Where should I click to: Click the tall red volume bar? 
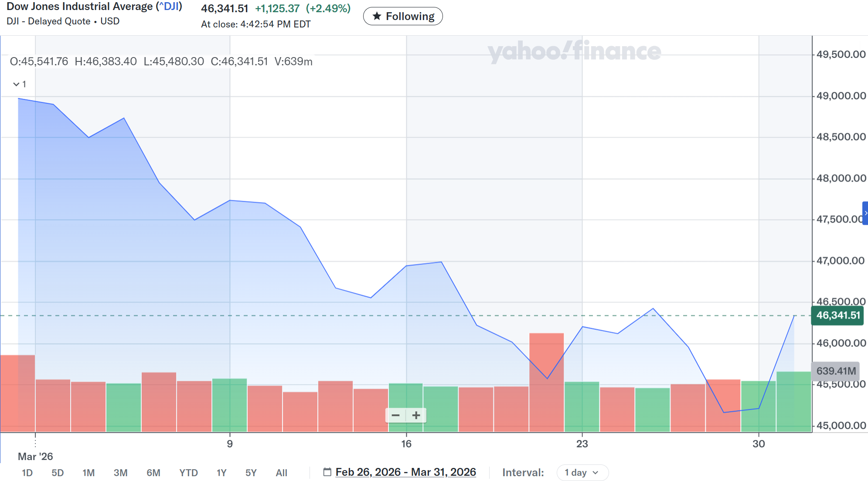(546, 405)
